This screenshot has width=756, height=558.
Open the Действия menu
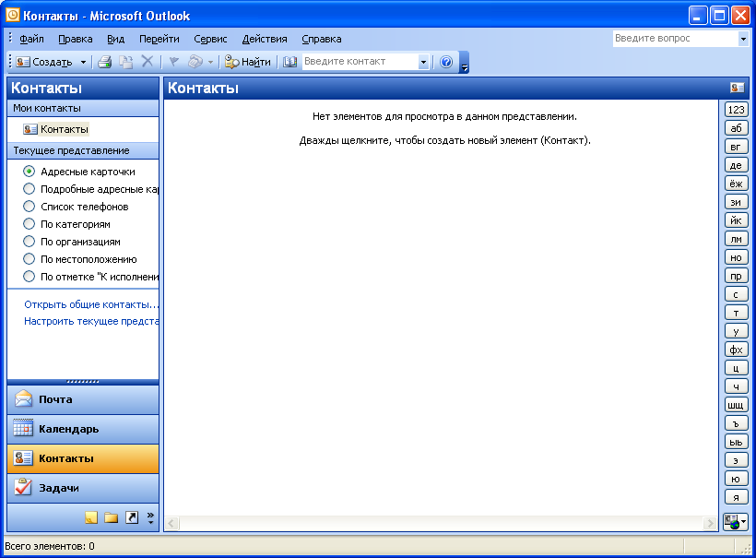(265, 39)
